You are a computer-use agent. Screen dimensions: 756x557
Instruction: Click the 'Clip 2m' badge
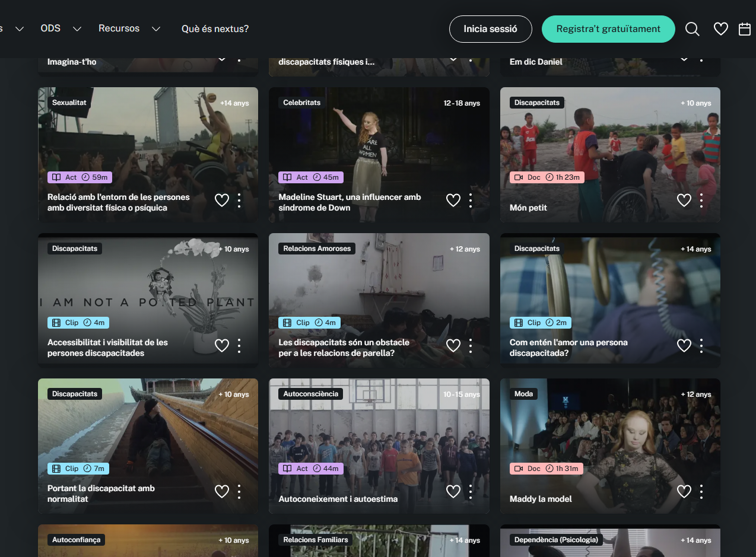pos(541,323)
